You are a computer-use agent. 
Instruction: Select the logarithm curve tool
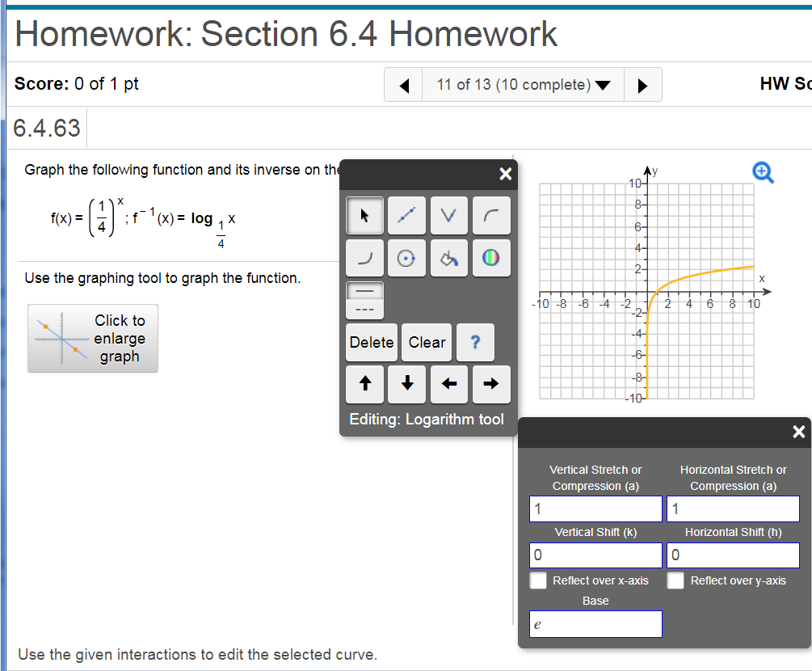[364, 257]
